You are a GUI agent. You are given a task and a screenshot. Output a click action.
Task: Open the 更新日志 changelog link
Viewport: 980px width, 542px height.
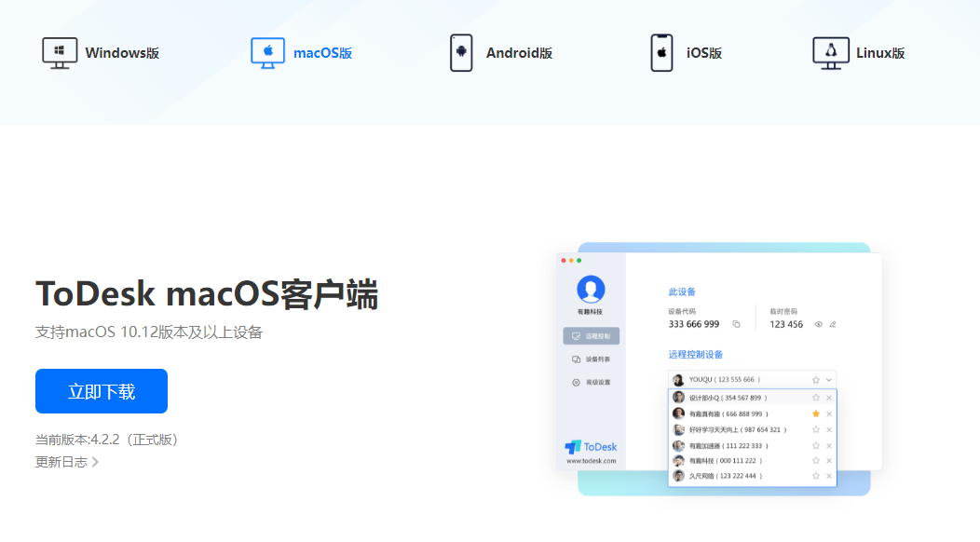(x=67, y=462)
